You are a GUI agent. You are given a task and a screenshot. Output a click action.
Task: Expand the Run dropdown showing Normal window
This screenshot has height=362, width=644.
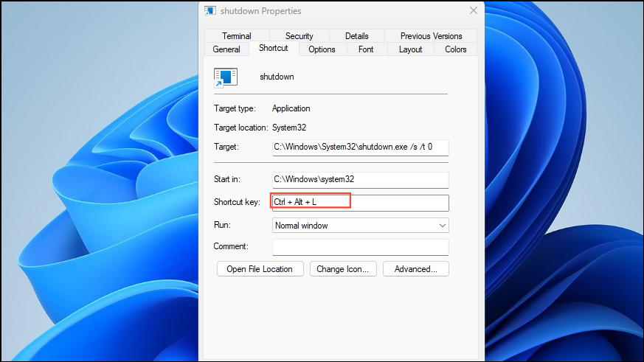(360, 226)
